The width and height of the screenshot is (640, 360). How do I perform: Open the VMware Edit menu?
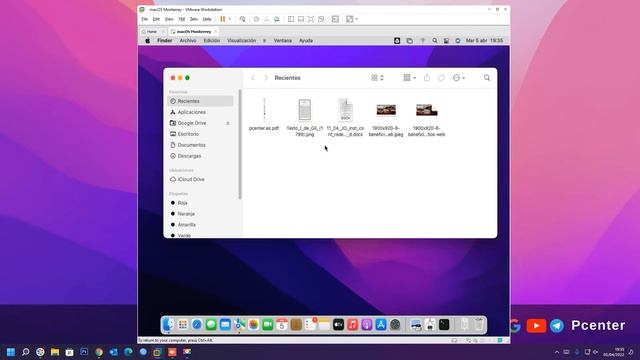point(156,19)
